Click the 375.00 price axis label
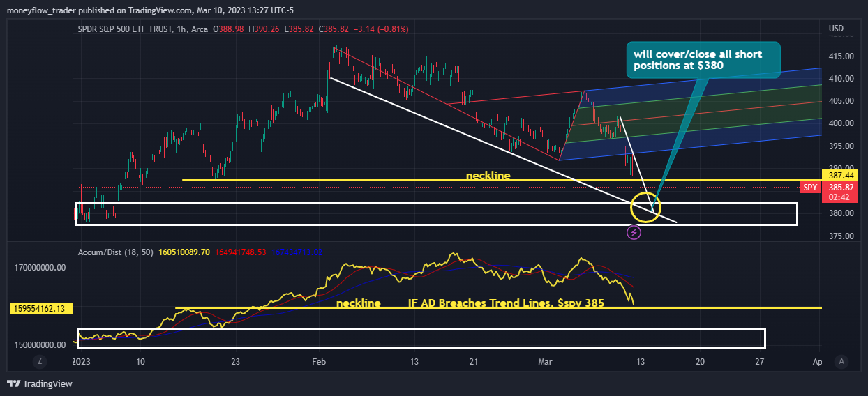868x396 pixels. (841, 236)
